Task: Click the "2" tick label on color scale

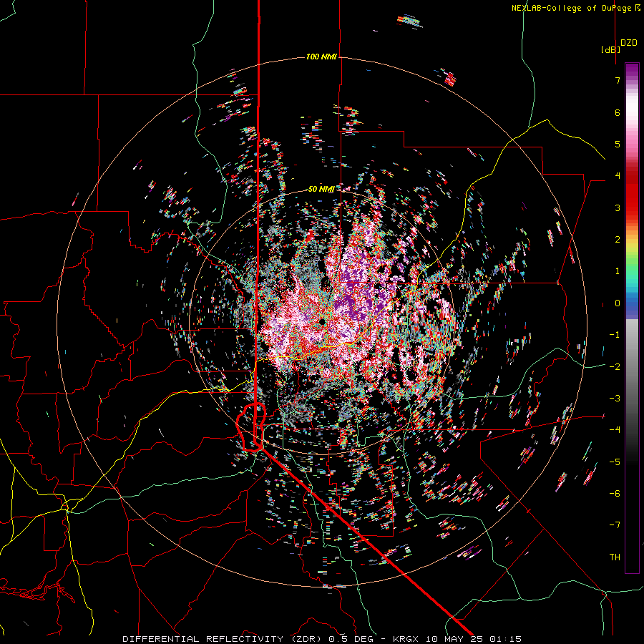Action: [x=618, y=240]
